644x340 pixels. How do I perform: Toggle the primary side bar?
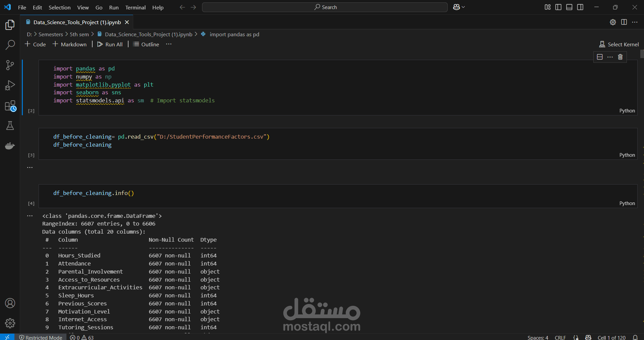pos(558,7)
